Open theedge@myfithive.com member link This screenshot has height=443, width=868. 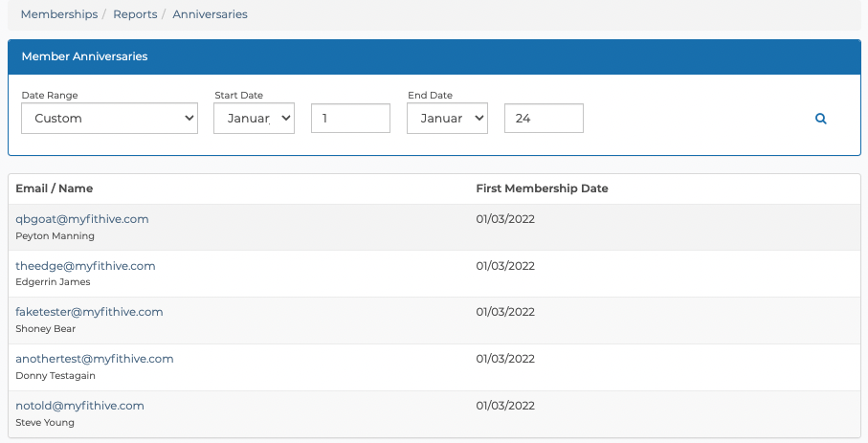tap(85, 266)
